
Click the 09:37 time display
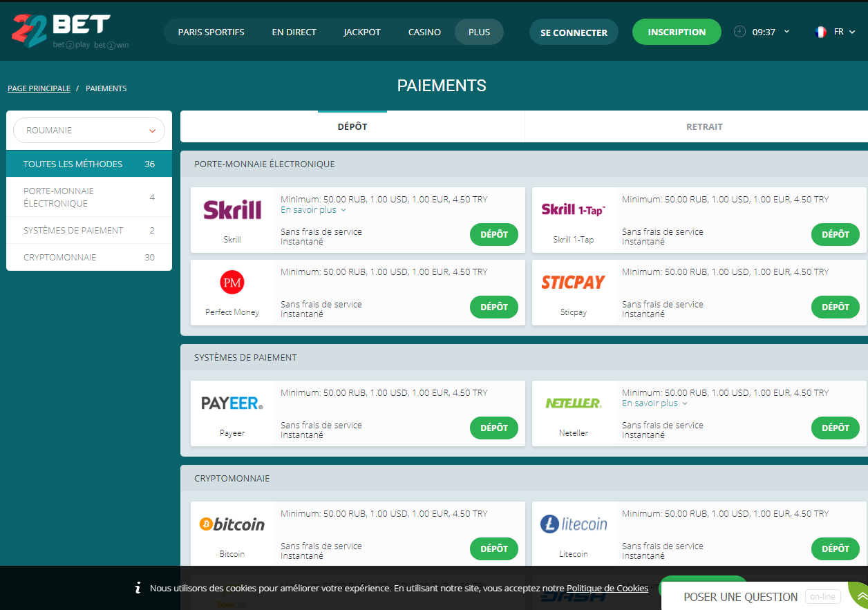click(764, 32)
